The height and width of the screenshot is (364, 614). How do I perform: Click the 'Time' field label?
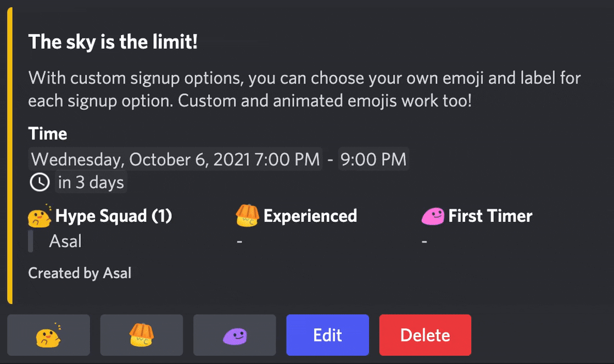(48, 134)
